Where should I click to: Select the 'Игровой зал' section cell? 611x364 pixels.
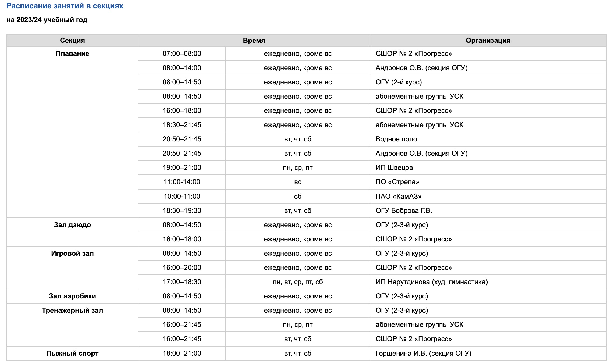pyautogui.click(x=72, y=267)
